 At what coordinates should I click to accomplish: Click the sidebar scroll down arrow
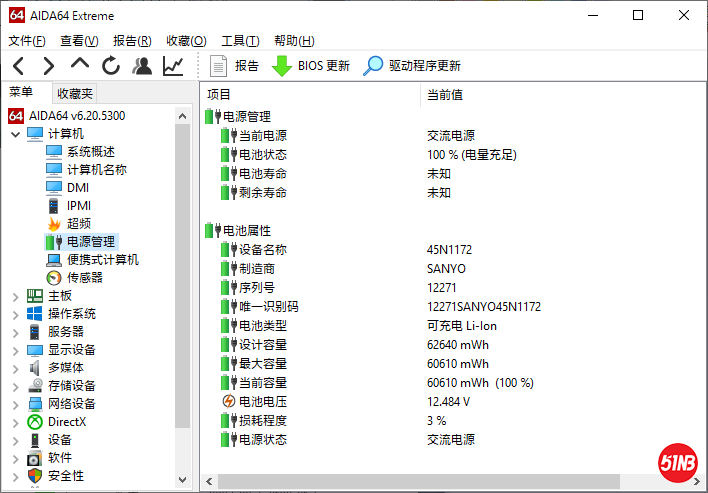coord(182,481)
